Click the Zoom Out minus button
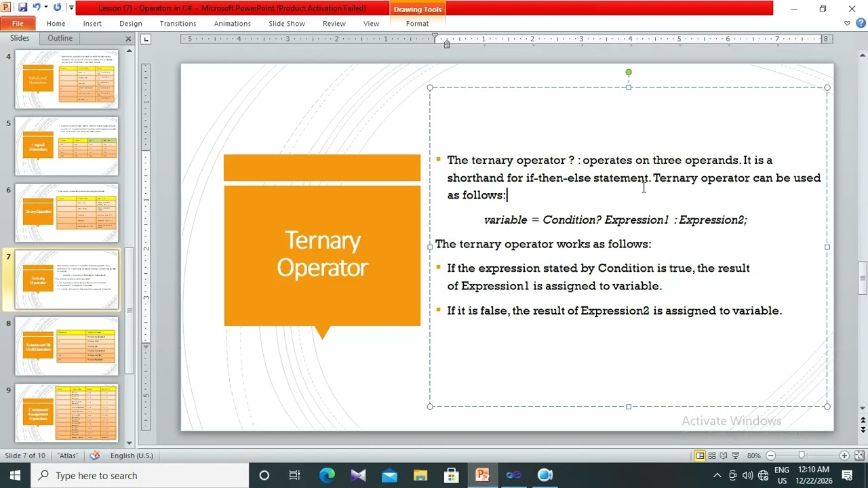This screenshot has height=488, width=868. (x=770, y=455)
